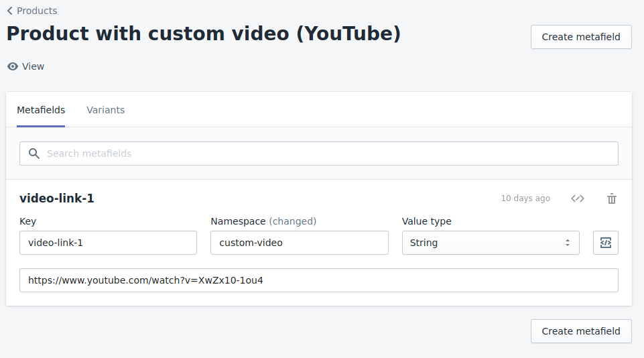
Task: Click the 10 days ago timestamp
Action: click(525, 198)
